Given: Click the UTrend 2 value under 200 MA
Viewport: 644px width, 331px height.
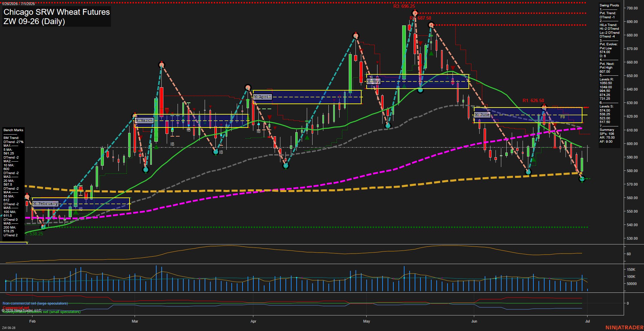Looking at the screenshot, I should point(10,235).
